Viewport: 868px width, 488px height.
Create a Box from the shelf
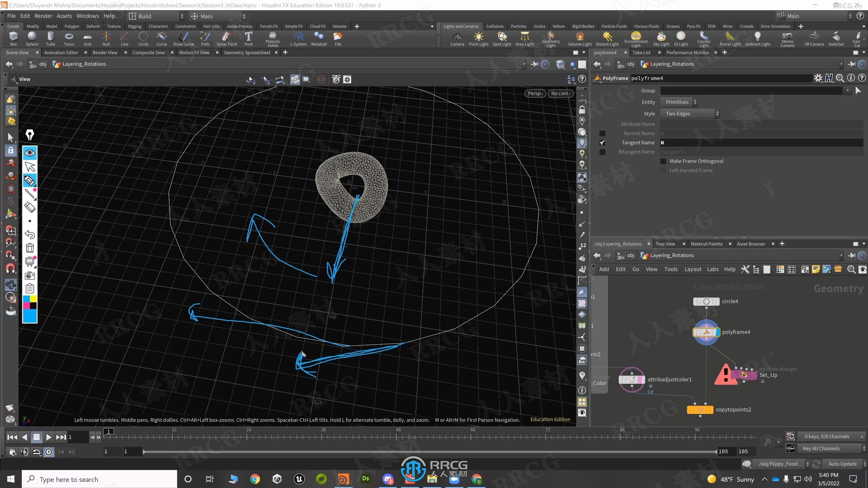[x=13, y=39]
